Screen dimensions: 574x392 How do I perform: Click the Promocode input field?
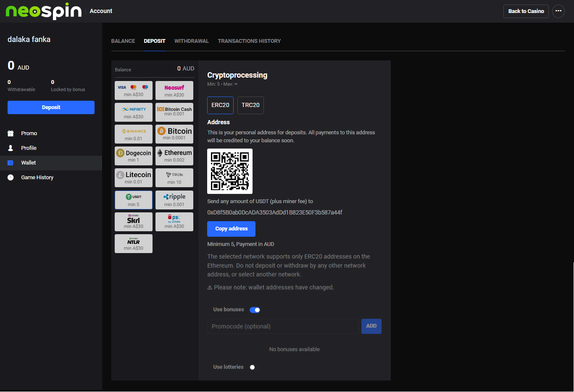(x=283, y=327)
